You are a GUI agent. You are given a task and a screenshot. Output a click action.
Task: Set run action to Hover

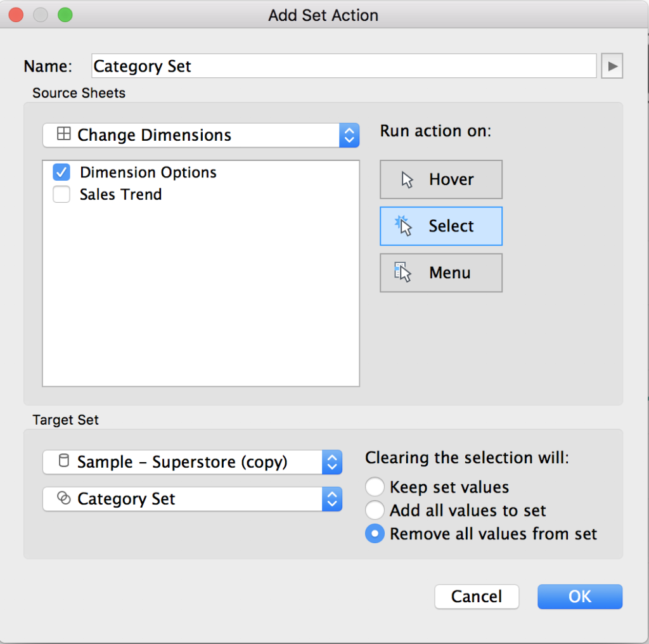click(441, 179)
